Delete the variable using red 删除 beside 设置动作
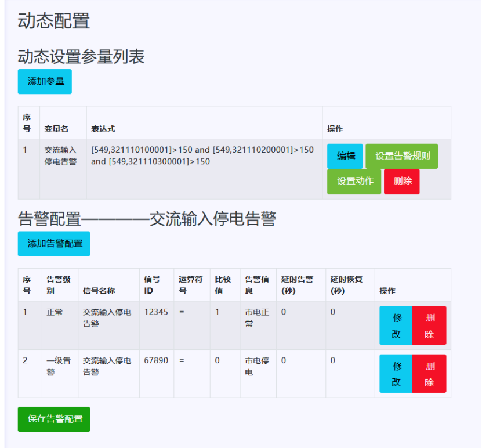482x448 pixels. 401,181
